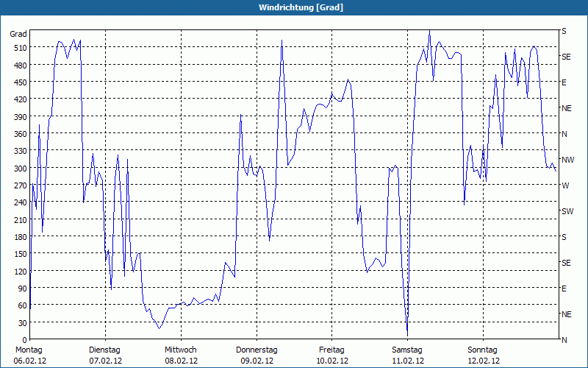Select the "330" degree axis value

pos(21,151)
